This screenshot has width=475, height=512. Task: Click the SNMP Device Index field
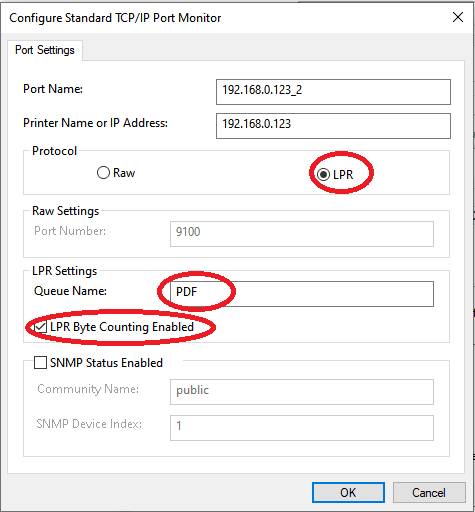click(302, 428)
